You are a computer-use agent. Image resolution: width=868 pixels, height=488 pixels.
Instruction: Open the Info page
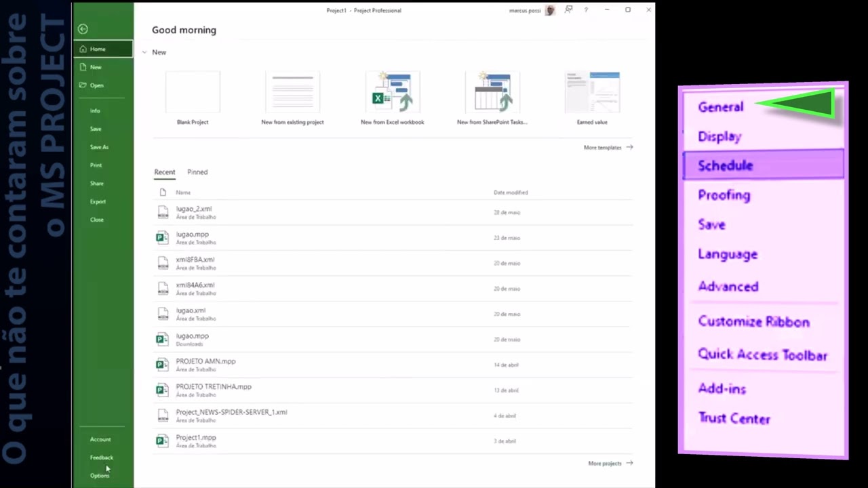tap(95, 110)
